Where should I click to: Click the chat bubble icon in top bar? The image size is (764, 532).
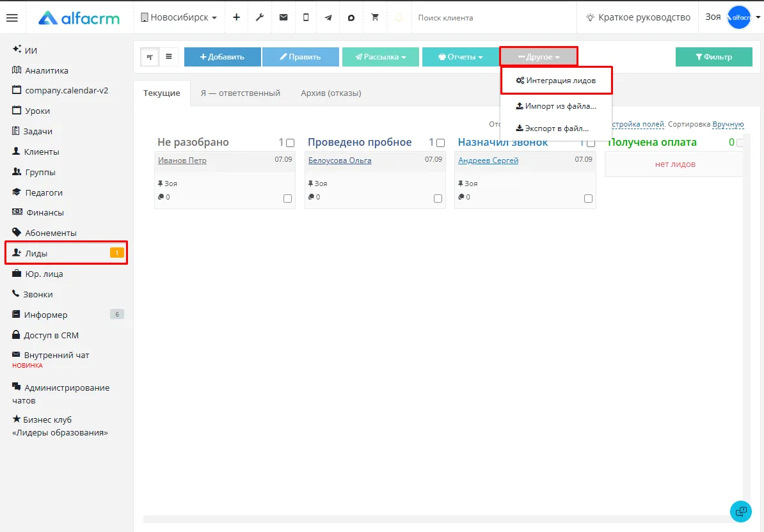[351, 17]
